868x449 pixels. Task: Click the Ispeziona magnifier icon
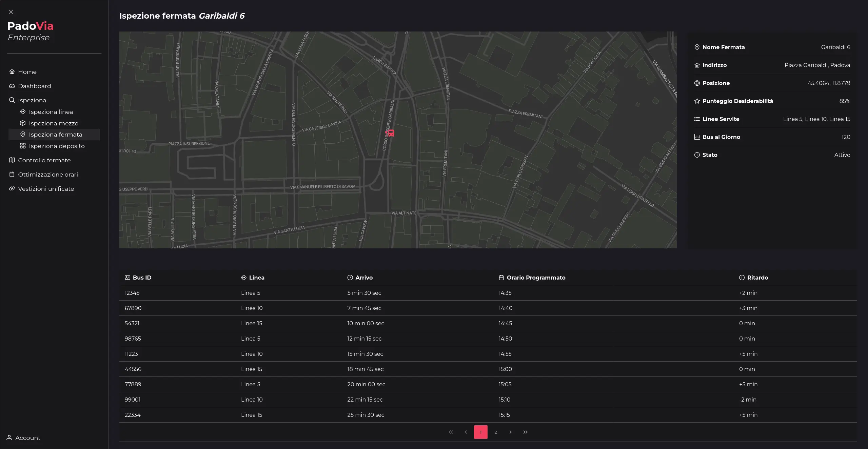click(12, 100)
